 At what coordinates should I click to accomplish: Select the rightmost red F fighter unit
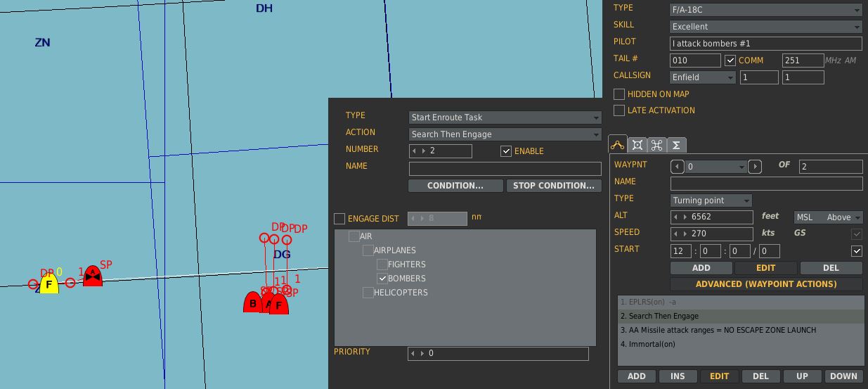(x=279, y=305)
